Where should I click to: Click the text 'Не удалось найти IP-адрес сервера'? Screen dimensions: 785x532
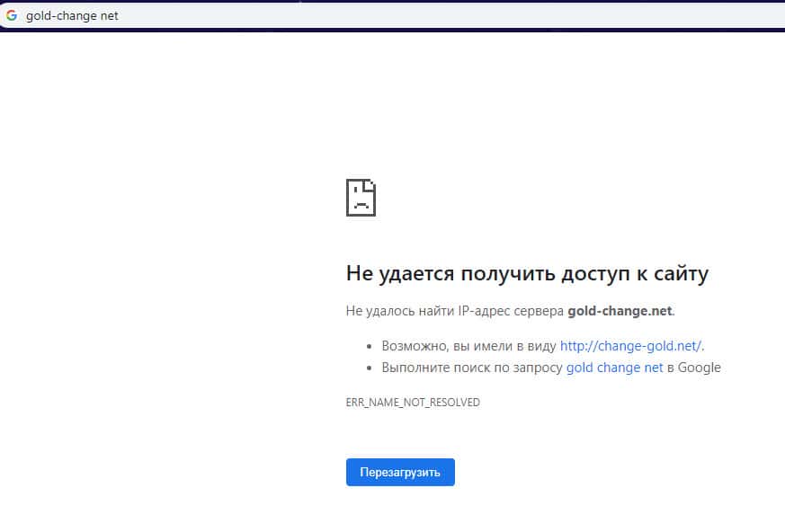455,311
